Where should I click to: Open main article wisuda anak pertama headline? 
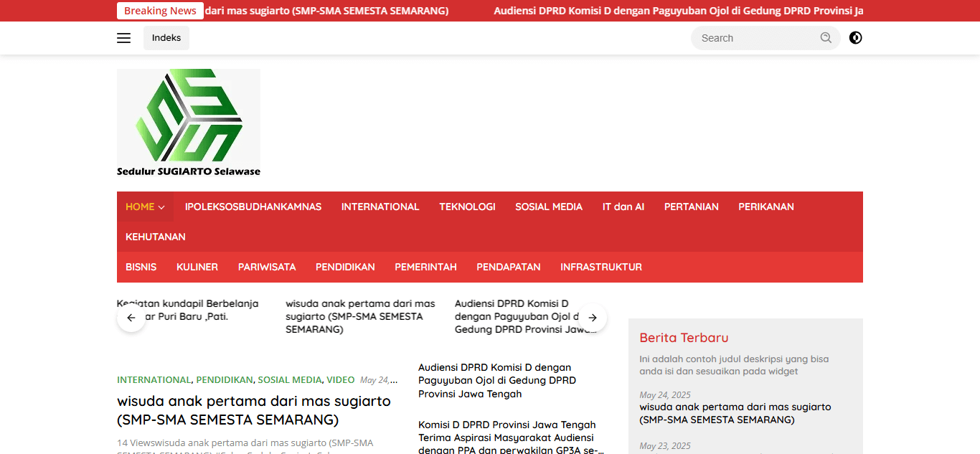click(254, 410)
